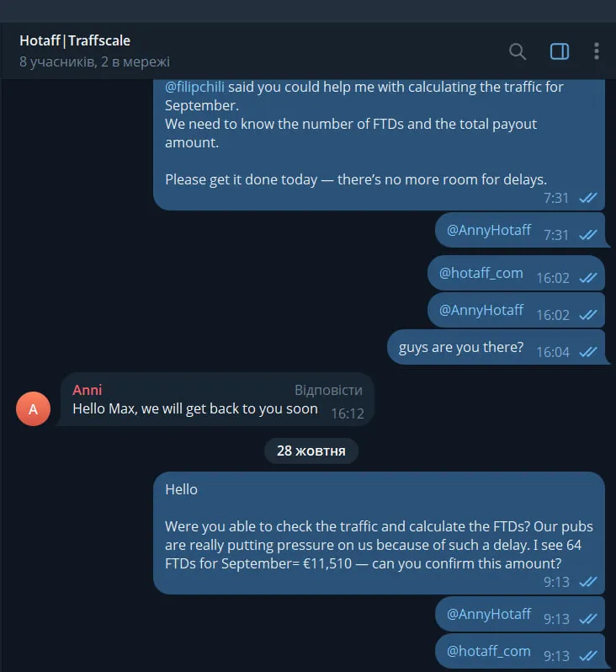Click Anni's round avatar

pyautogui.click(x=33, y=409)
